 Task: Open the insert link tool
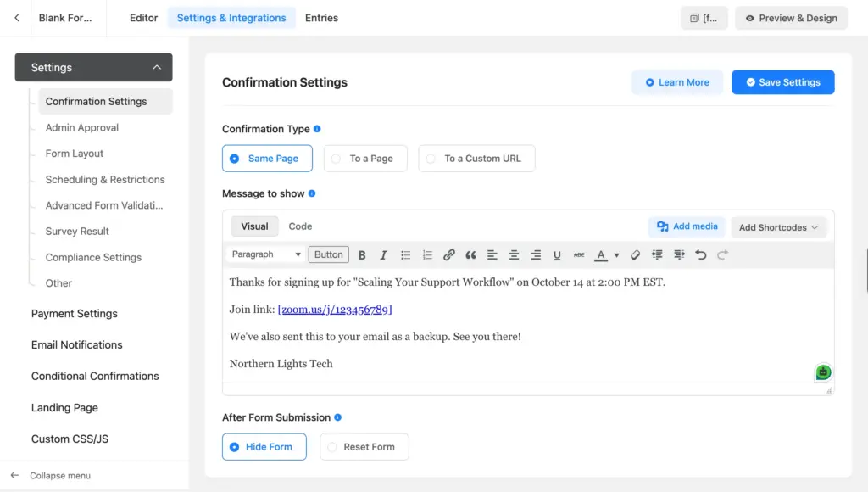tap(449, 254)
